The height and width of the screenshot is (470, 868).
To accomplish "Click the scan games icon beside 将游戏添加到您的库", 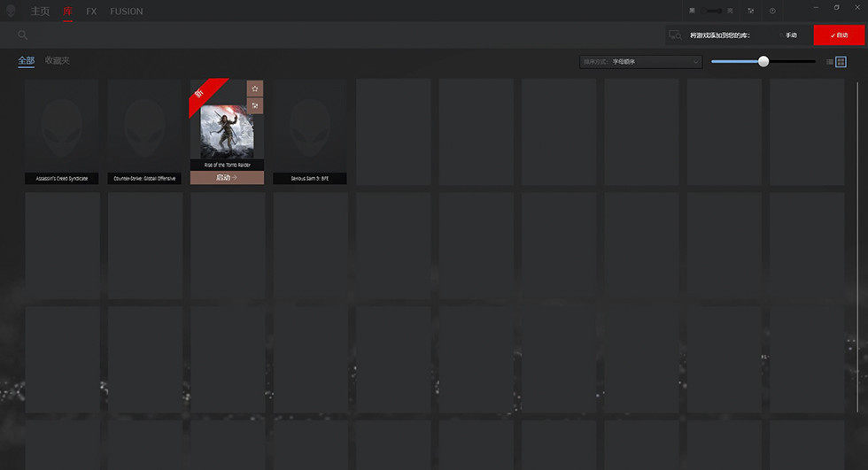I will pyautogui.click(x=676, y=35).
